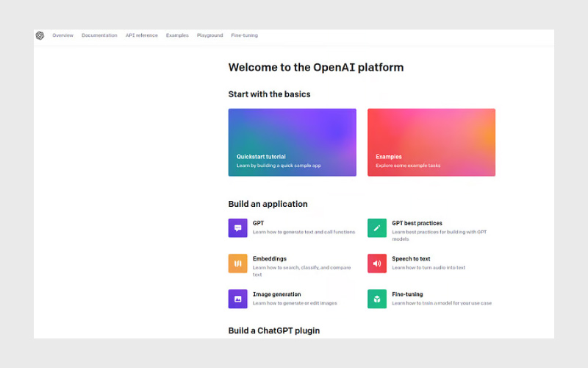The width and height of the screenshot is (588, 368).
Task: Click the green Fine-tuning cube icon
Action: coord(377,299)
